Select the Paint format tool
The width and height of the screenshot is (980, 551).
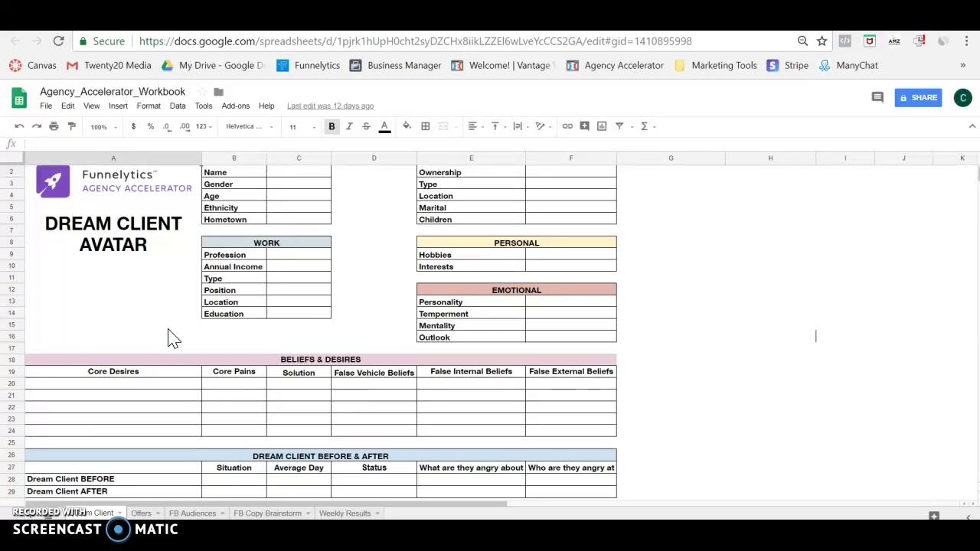(x=72, y=126)
